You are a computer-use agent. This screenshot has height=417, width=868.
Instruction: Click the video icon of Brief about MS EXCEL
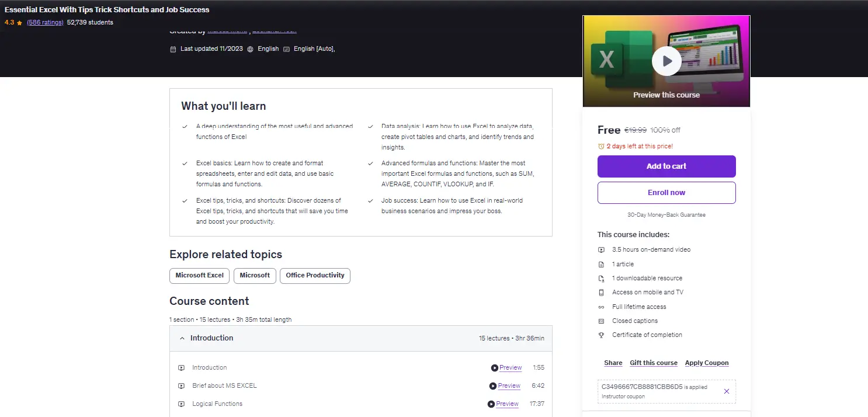point(182,386)
